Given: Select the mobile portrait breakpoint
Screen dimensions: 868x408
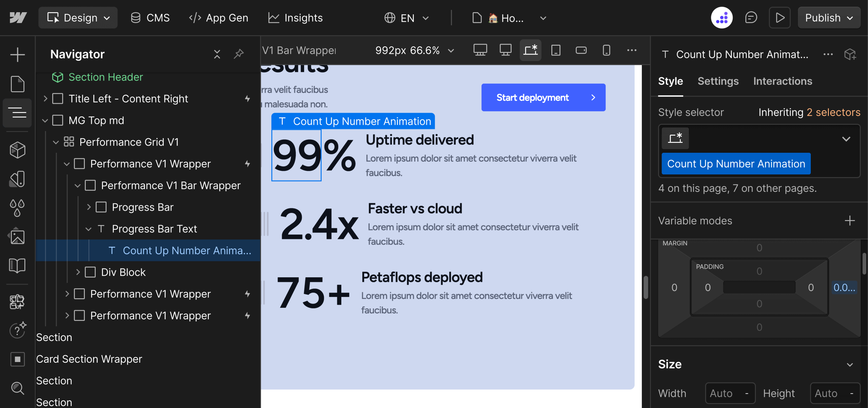Looking at the screenshot, I should (x=606, y=50).
